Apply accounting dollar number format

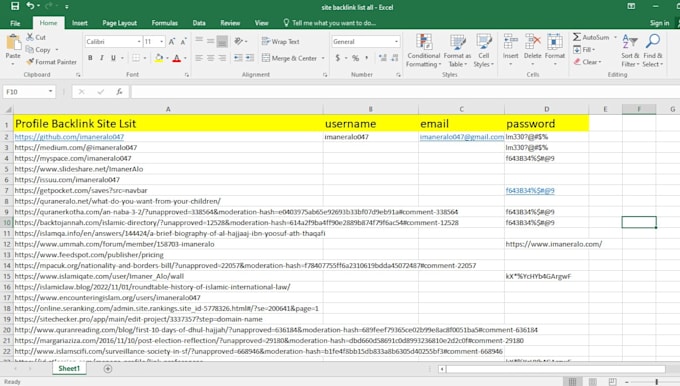(x=338, y=58)
